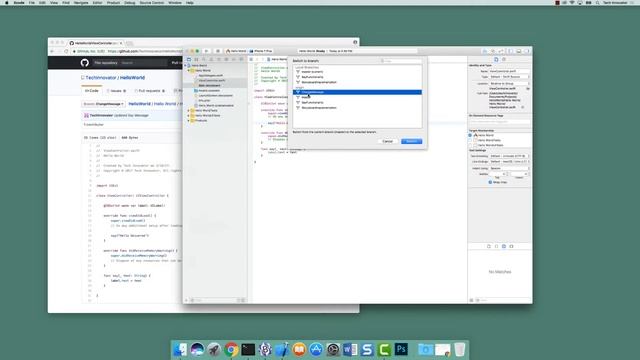
Task: Open the Location dropdown in the inspector
Action: 509,83
